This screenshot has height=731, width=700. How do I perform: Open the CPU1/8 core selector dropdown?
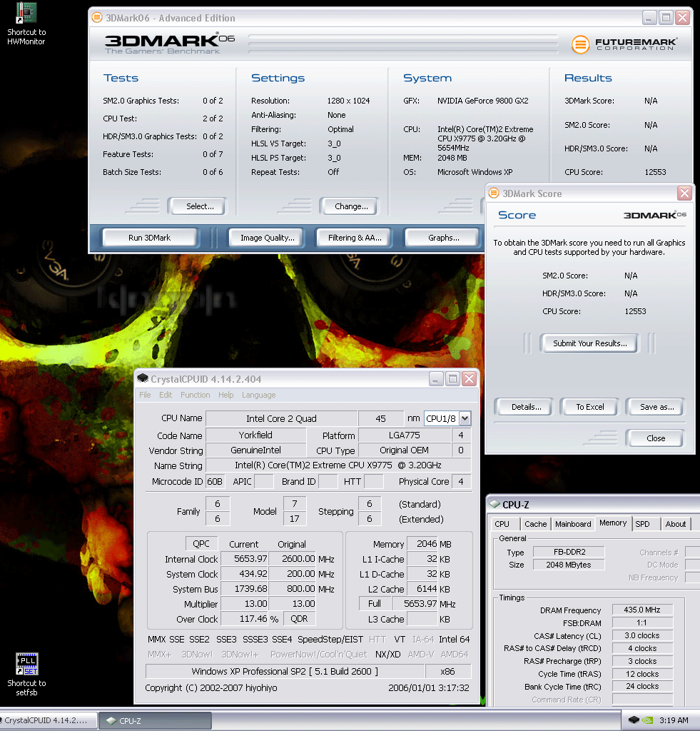465,418
